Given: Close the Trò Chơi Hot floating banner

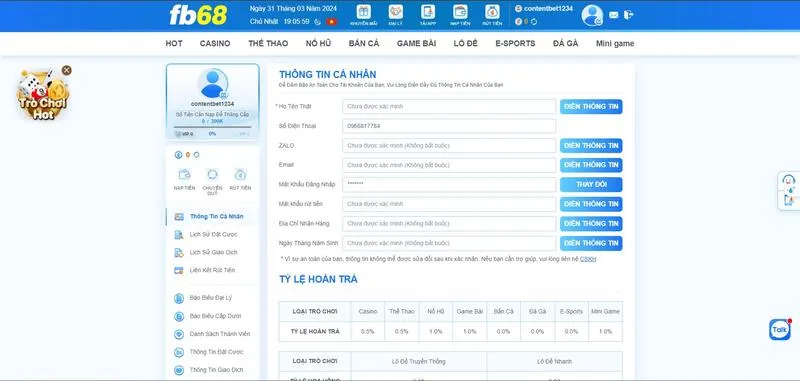Looking at the screenshot, I should 67,70.
